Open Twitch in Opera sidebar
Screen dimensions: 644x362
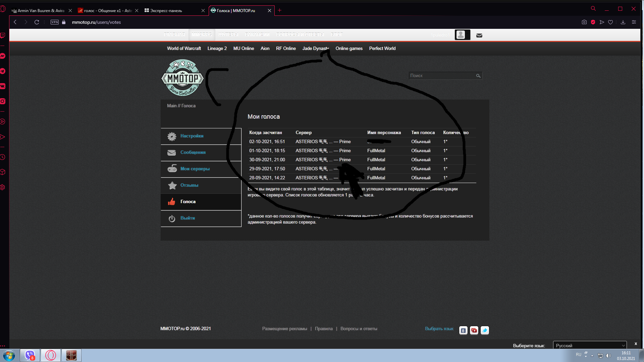coord(3,36)
